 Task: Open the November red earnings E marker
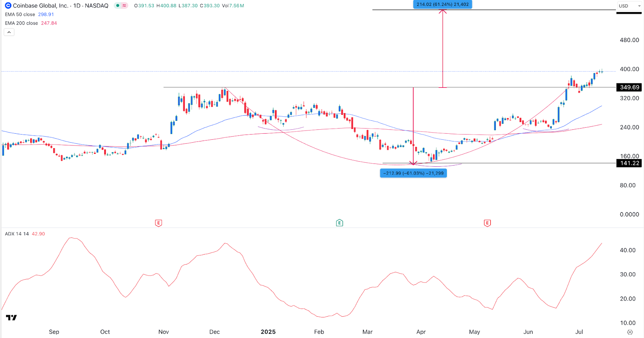(x=159, y=223)
